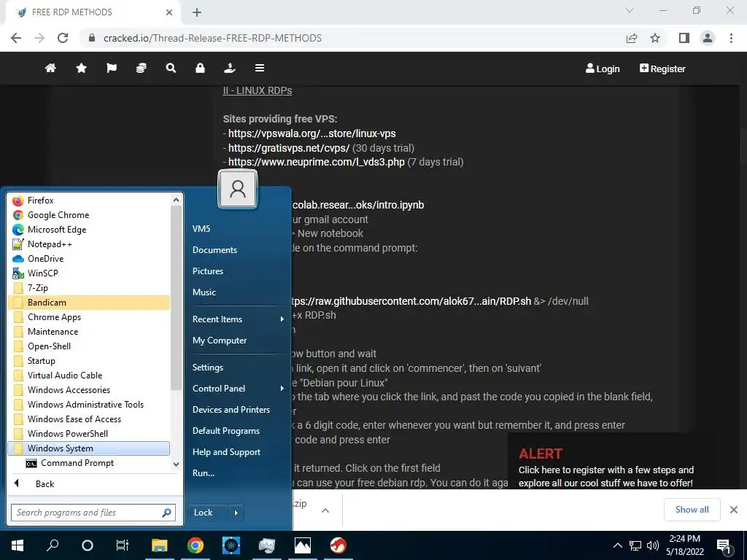Click the padlock icon in site navbar

pyautogui.click(x=200, y=68)
